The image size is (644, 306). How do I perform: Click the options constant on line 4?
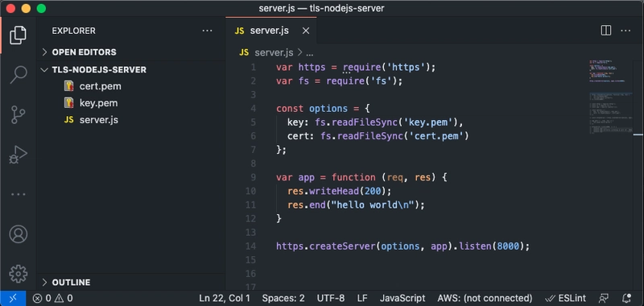(x=328, y=109)
